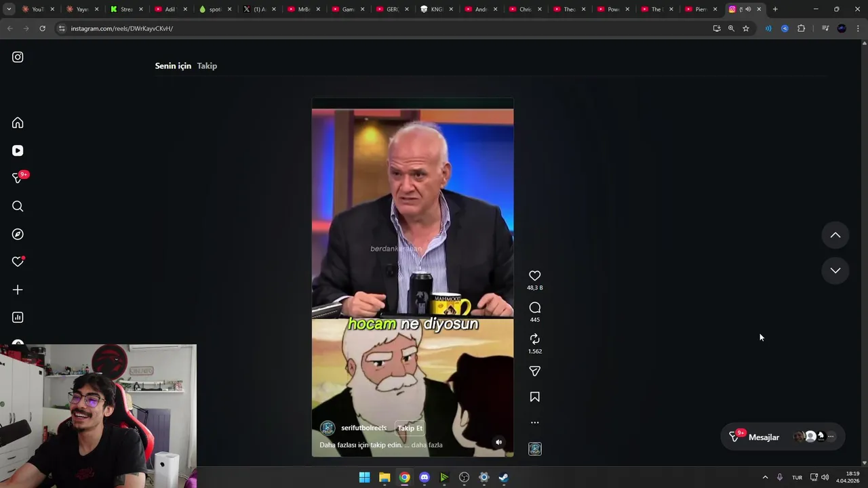
Task: Switch to the Takip tab
Action: (x=207, y=66)
